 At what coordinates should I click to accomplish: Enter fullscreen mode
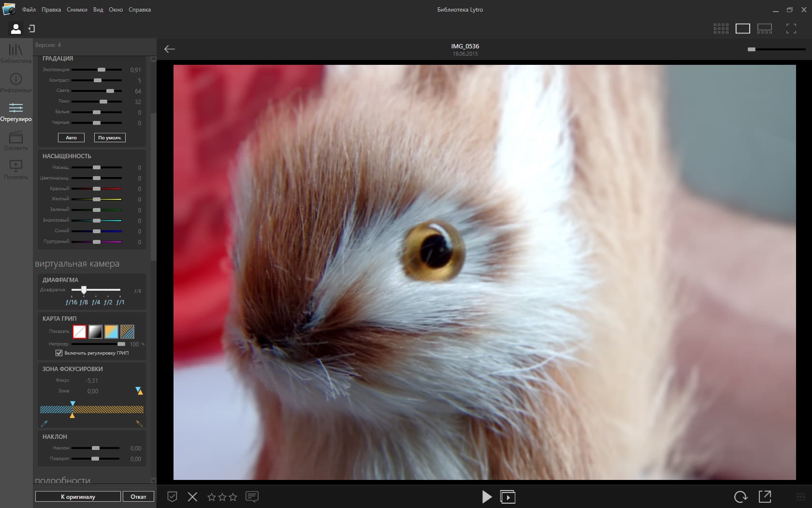coord(791,29)
